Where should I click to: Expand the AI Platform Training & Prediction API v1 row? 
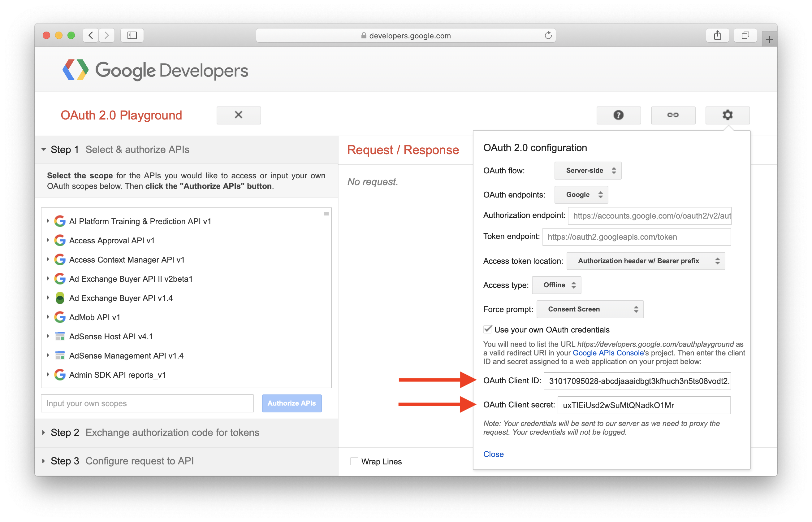click(x=48, y=221)
